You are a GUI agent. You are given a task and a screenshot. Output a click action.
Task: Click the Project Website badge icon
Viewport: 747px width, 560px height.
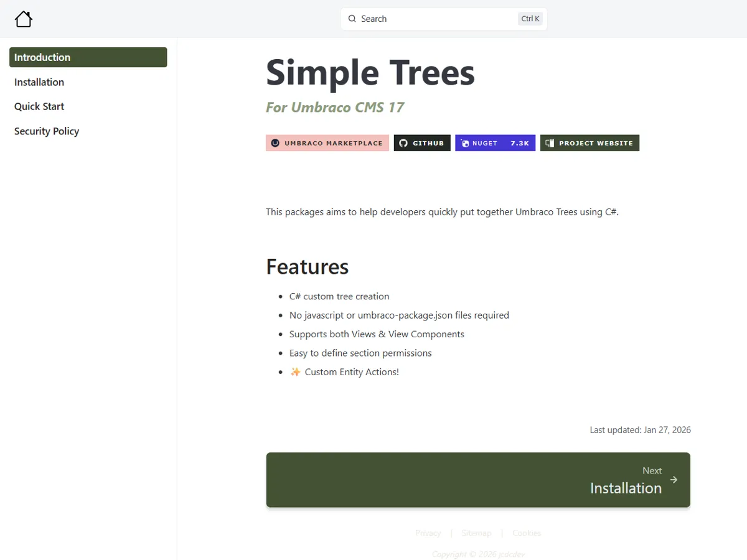tap(550, 143)
